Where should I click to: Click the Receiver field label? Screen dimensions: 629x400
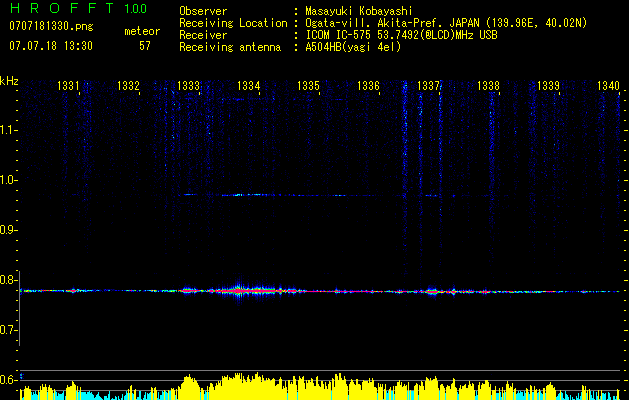coord(203,35)
